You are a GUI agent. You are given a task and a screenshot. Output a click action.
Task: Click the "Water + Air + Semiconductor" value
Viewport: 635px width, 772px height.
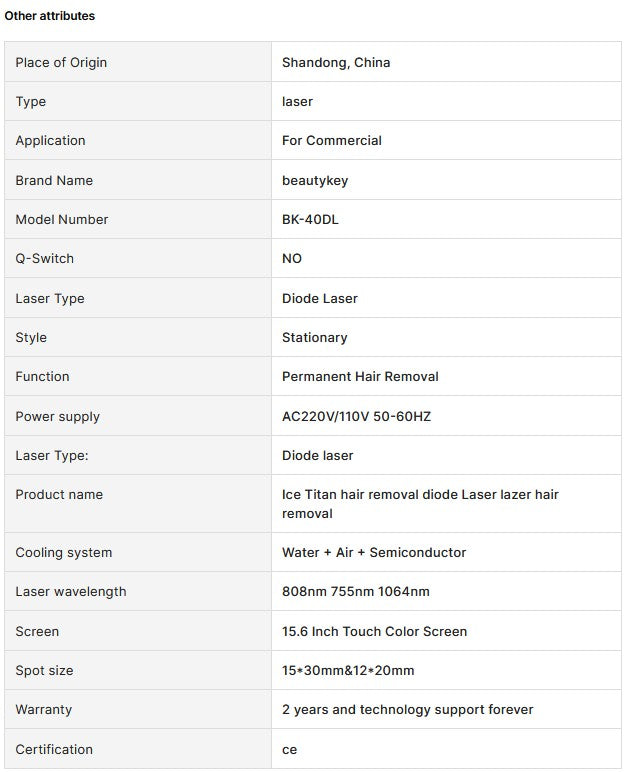(x=374, y=552)
